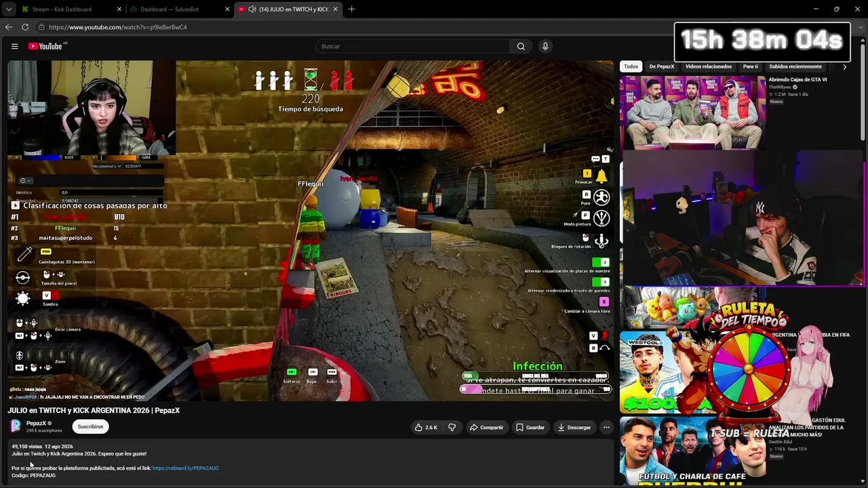868x488 pixels.
Task: Open the PepazX channel name link
Action: pyautogui.click(x=36, y=423)
